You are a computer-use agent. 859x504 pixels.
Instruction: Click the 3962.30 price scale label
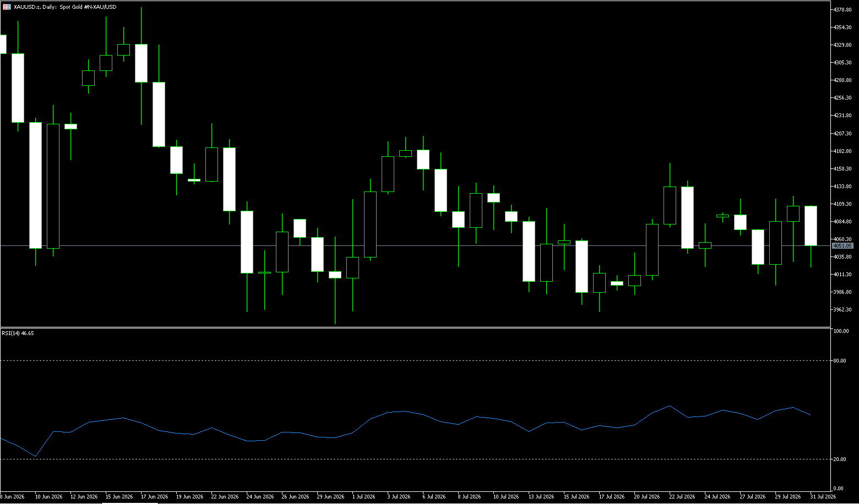[842, 309]
